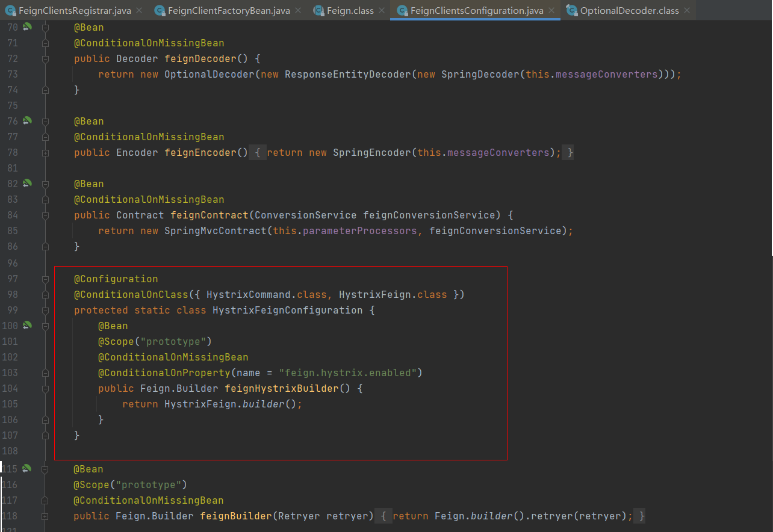Collapse the HystrixFeignConfiguration class on line 99
Screen dimensions: 773x532
45,311
